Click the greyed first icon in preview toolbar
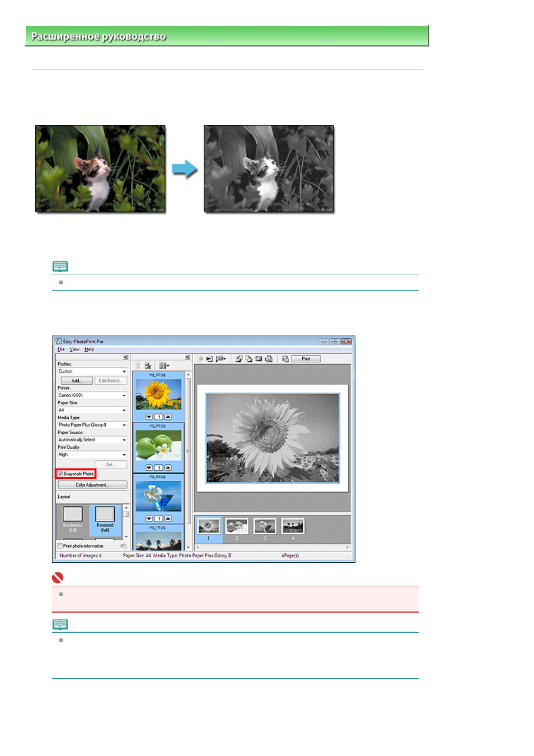Viewport: 534px width, 756px height. pyautogui.click(x=199, y=359)
